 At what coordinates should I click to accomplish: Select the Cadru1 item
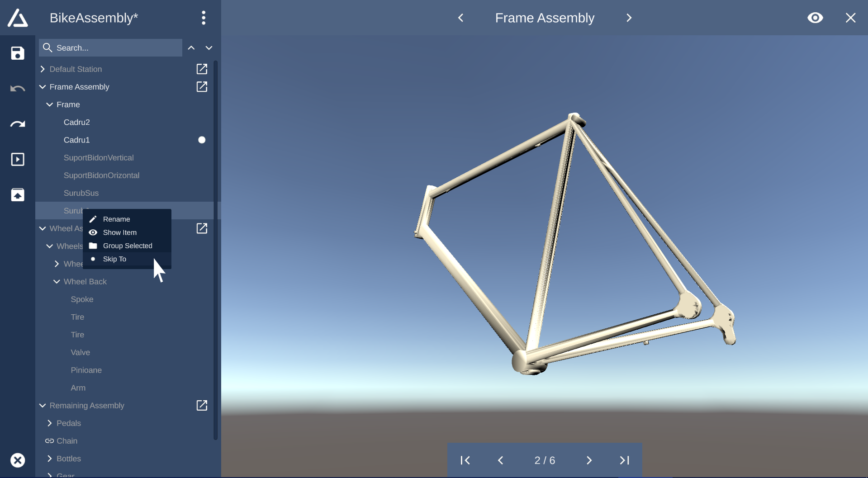[77, 140]
